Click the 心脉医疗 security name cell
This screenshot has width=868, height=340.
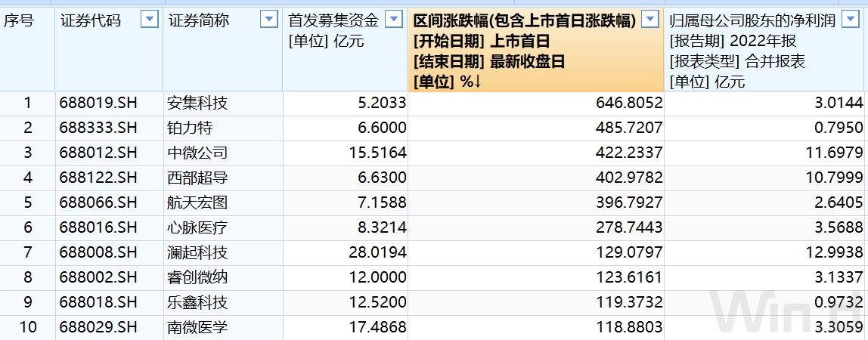pos(197,228)
